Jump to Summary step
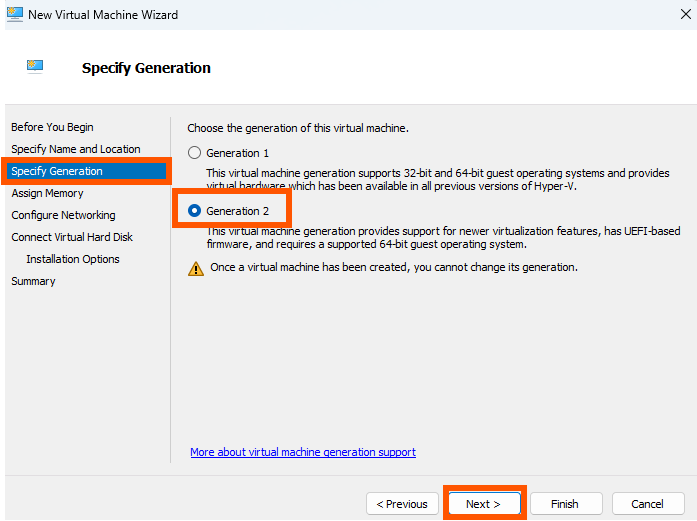This screenshot has width=697, height=521. point(33,281)
